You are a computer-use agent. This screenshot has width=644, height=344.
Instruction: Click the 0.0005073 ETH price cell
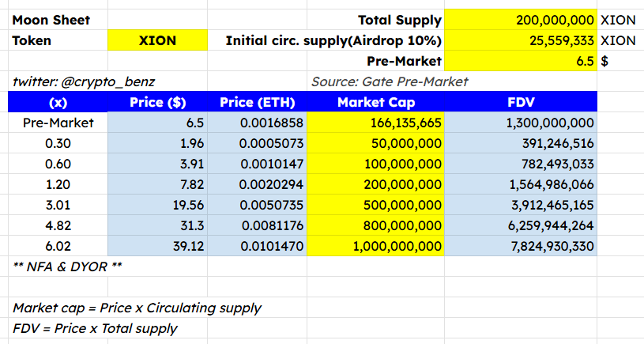click(x=257, y=143)
